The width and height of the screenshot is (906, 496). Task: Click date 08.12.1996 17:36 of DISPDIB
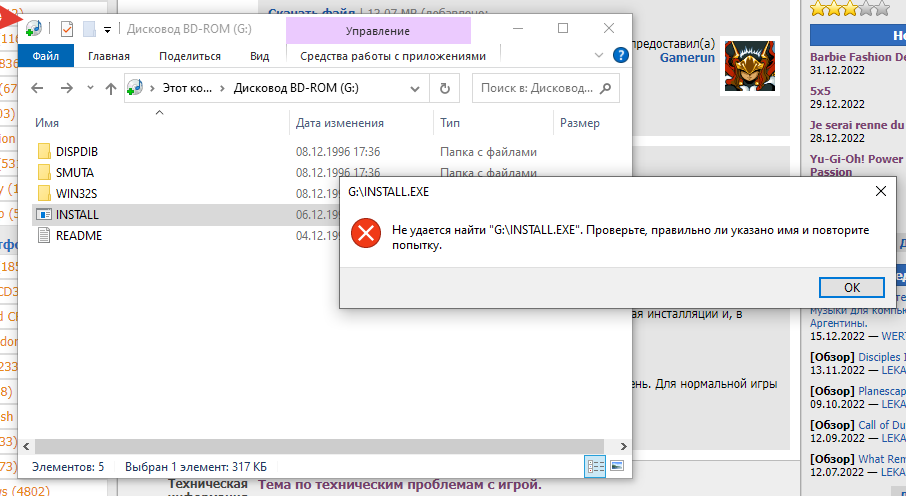pos(338,151)
